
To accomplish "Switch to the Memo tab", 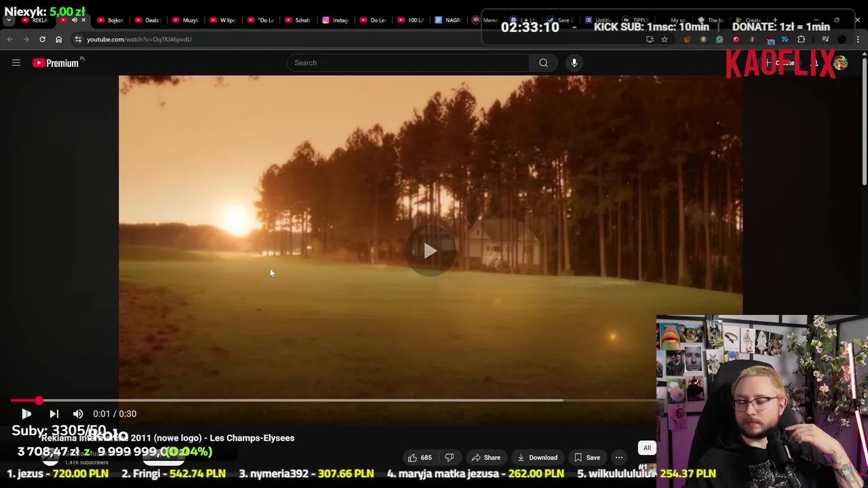I will (486, 20).
